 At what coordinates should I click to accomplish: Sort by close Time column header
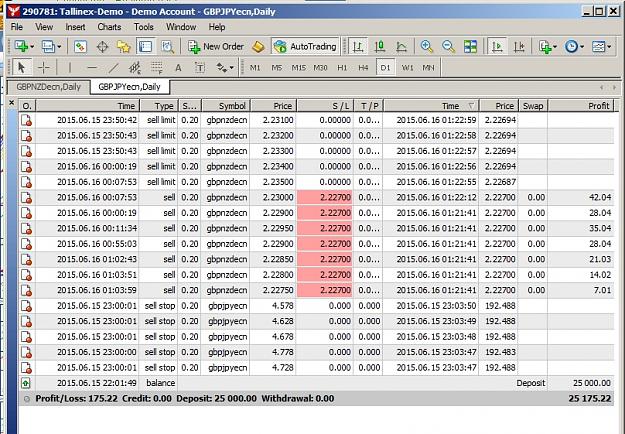point(431,106)
